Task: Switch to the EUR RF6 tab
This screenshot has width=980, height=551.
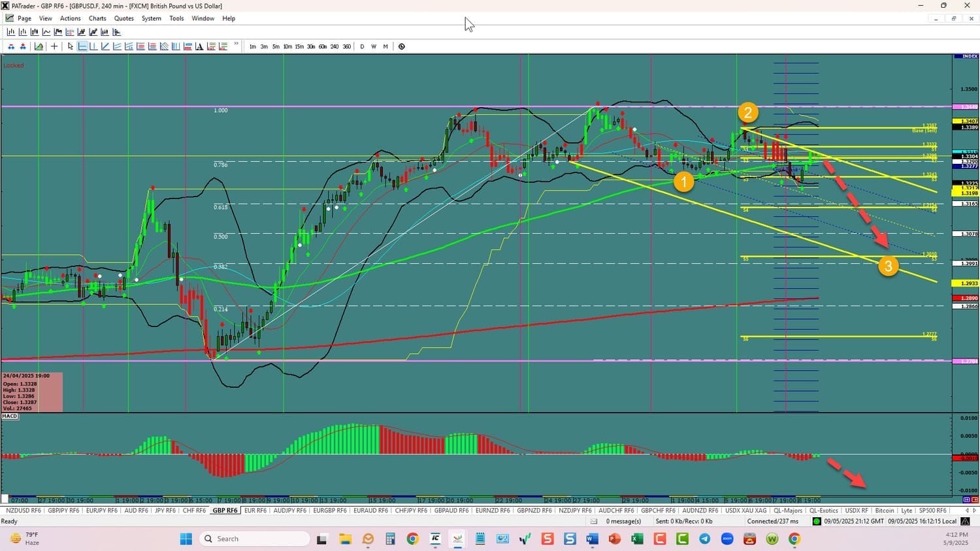Action: pyautogui.click(x=255, y=511)
